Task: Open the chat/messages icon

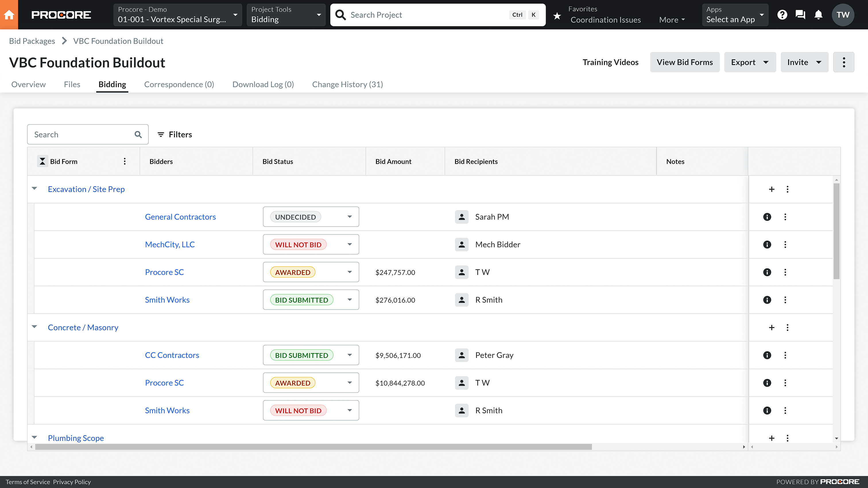Action: [x=800, y=14]
